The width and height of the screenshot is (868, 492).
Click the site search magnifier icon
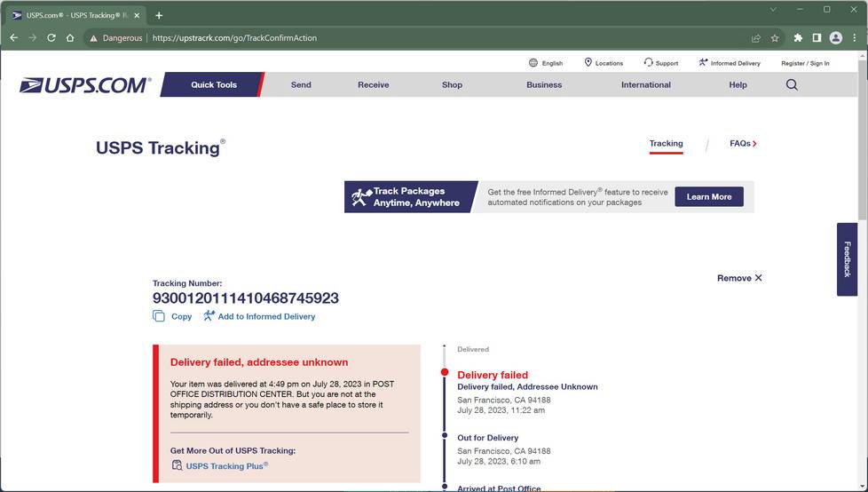pos(793,84)
